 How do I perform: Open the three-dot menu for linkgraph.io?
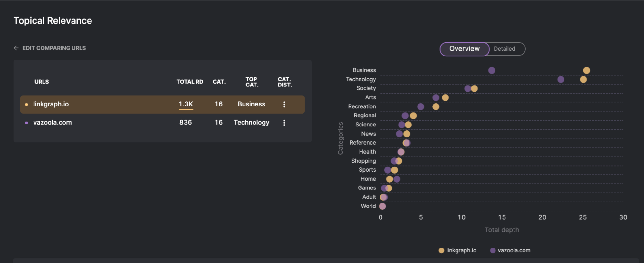[x=284, y=104]
